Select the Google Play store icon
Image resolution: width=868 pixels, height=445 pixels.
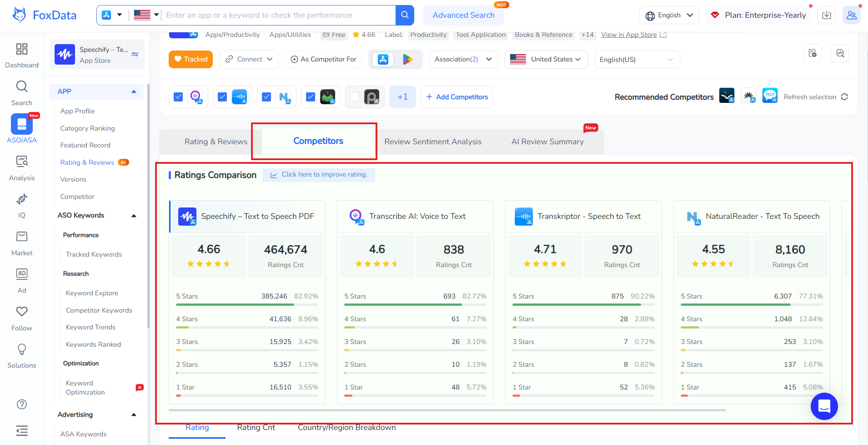click(407, 59)
